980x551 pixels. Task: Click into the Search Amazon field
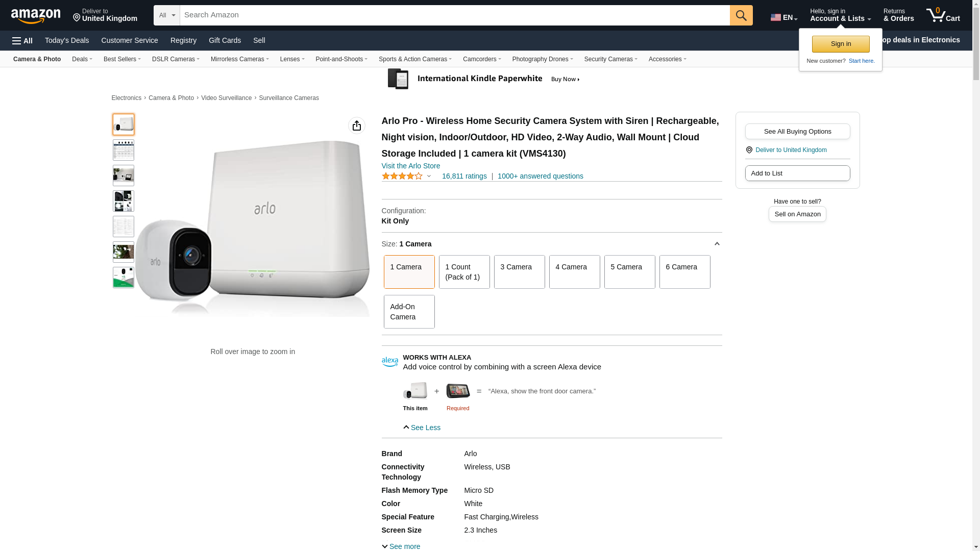click(x=454, y=15)
